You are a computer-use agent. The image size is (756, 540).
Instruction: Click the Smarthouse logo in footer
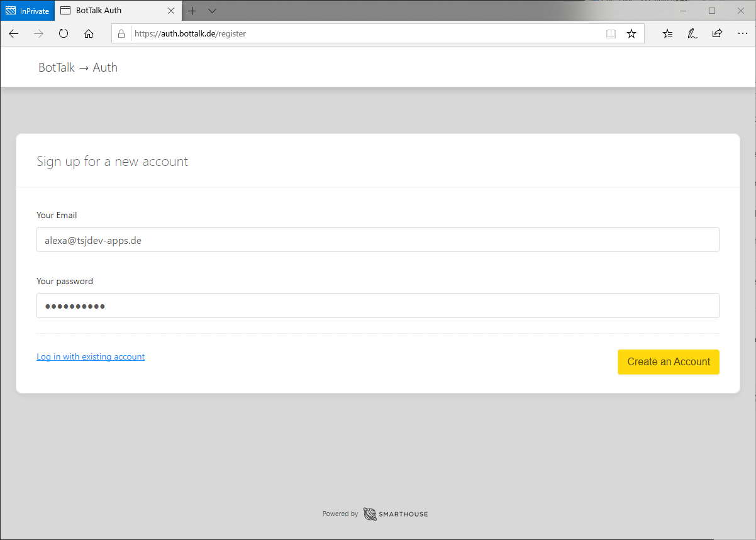click(x=396, y=514)
